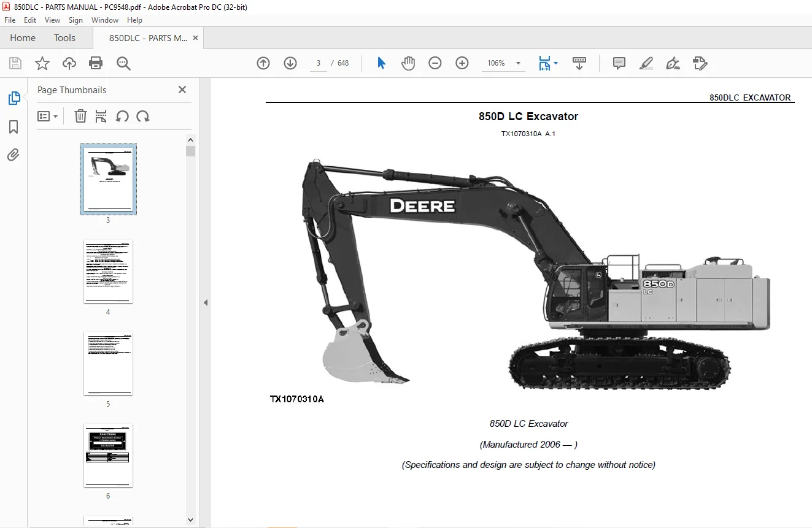812x528 pixels.
Task: Switch to the Tools tab
Action: coord(64,38)
